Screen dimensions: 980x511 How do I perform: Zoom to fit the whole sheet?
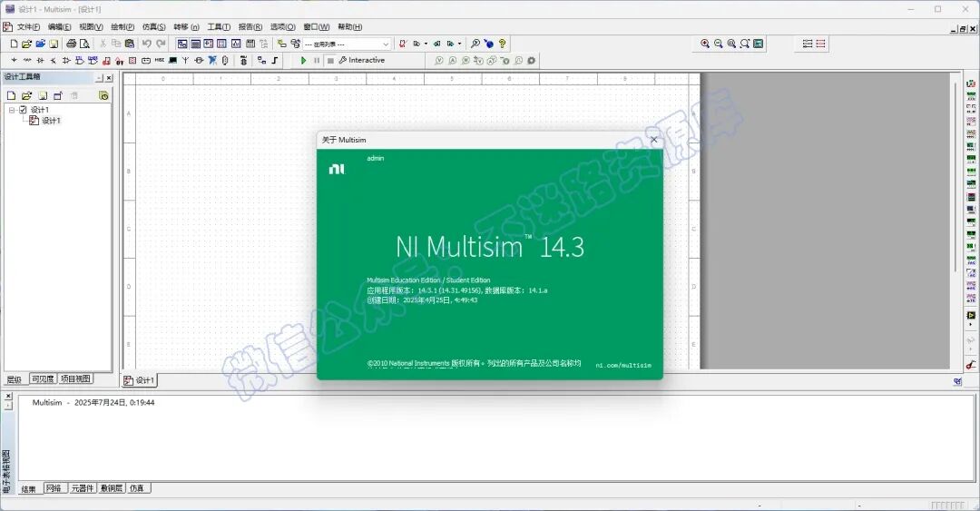tap(744, 44)
